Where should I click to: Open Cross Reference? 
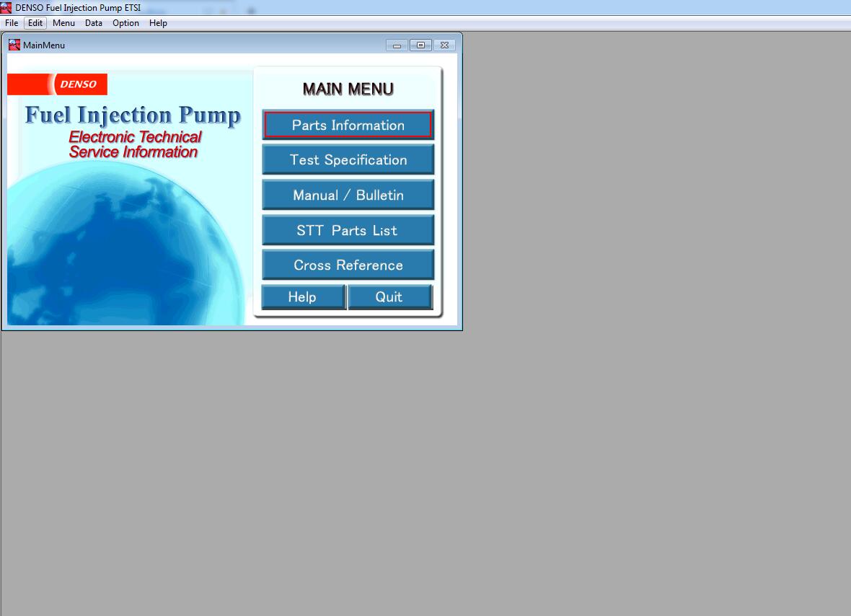pos(348,265)
